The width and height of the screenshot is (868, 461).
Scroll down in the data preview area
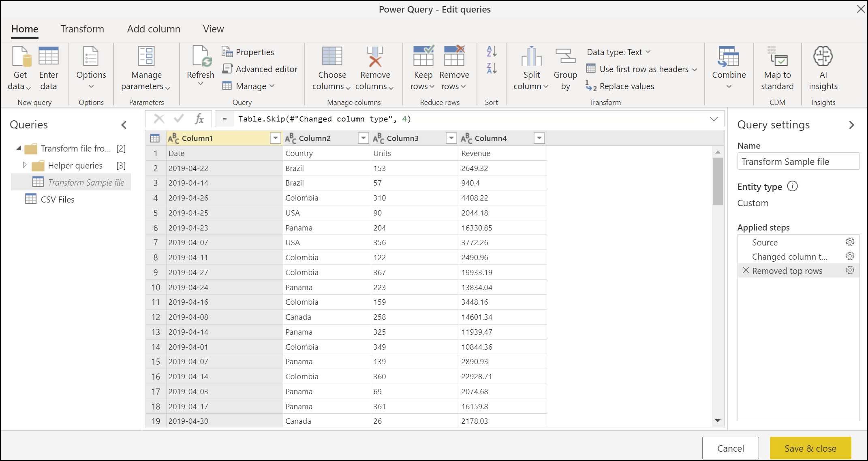pos(718,424)
